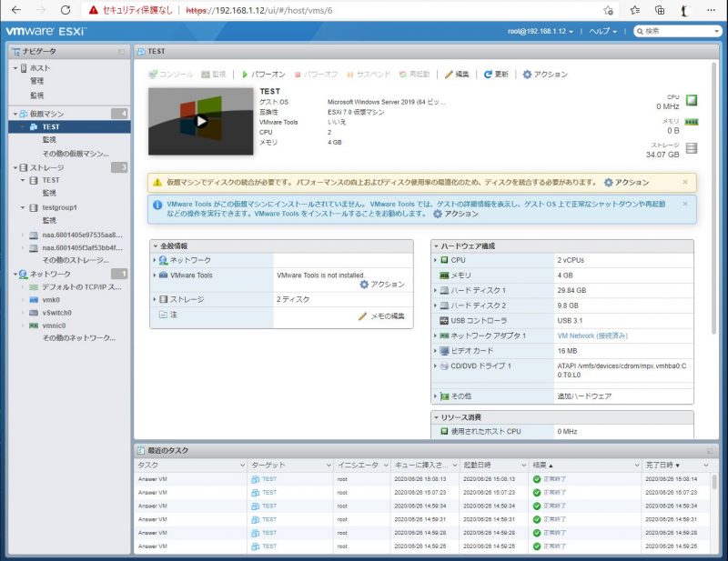Viewport: 728px width, 561px height.
Task: Add page to favorites star icon
Action: pos(608,10)
